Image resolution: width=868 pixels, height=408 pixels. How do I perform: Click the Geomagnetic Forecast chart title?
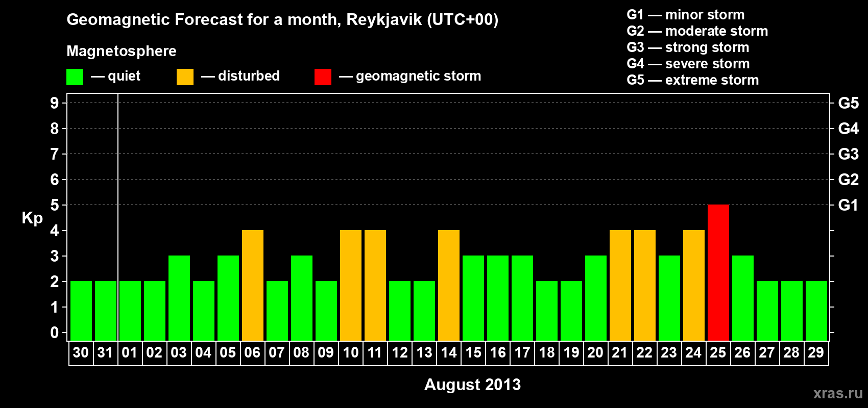282,20
